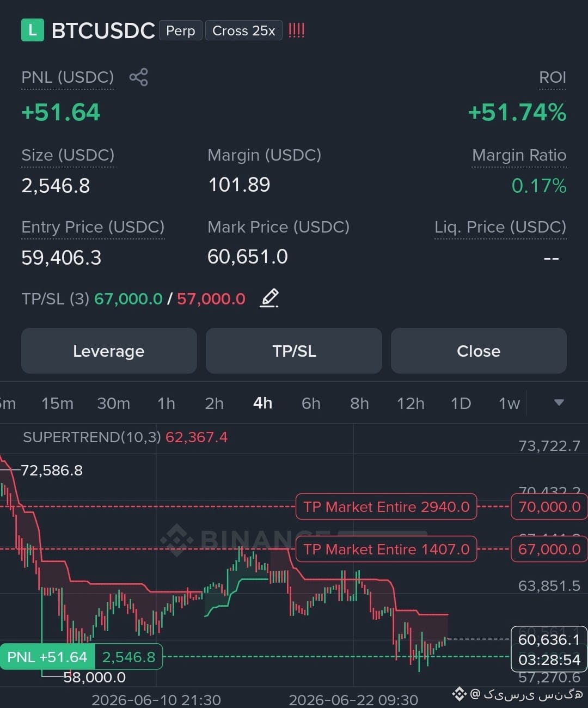Screen dimensions: 588x708
Task: Select the 1w timeframe
Action: click(x=509, y=403)
